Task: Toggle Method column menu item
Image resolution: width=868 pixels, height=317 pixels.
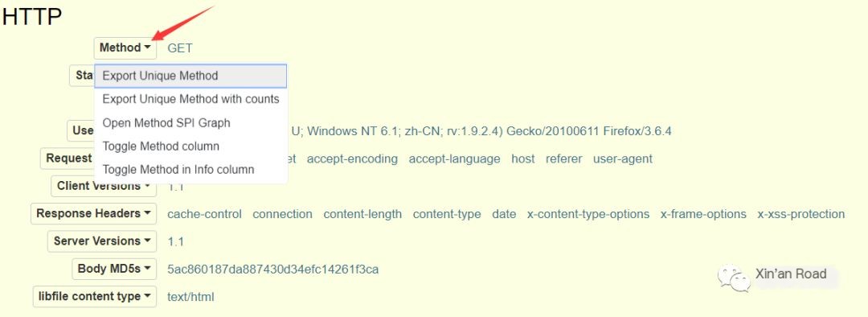Action: pyautogui.click(x=190, y=146)
